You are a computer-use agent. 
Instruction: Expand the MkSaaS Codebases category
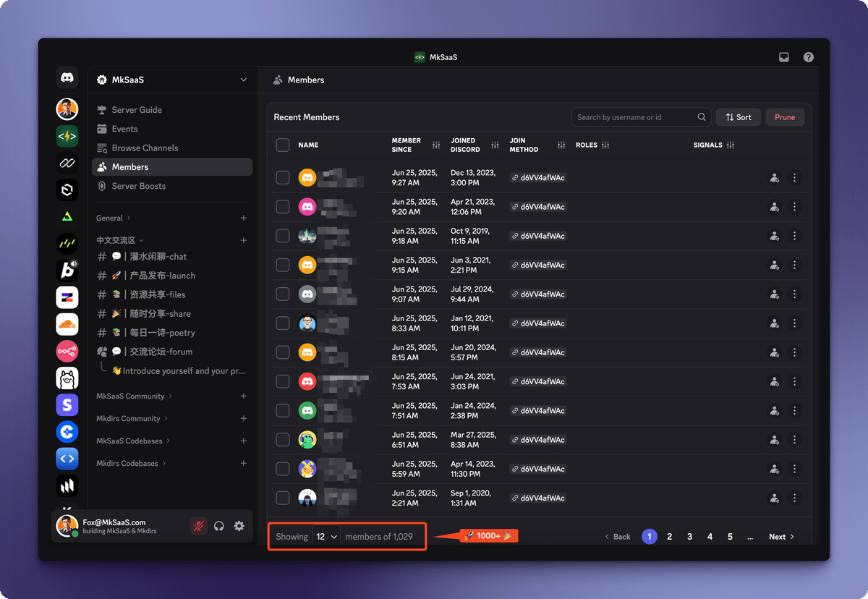click(134, 441)
